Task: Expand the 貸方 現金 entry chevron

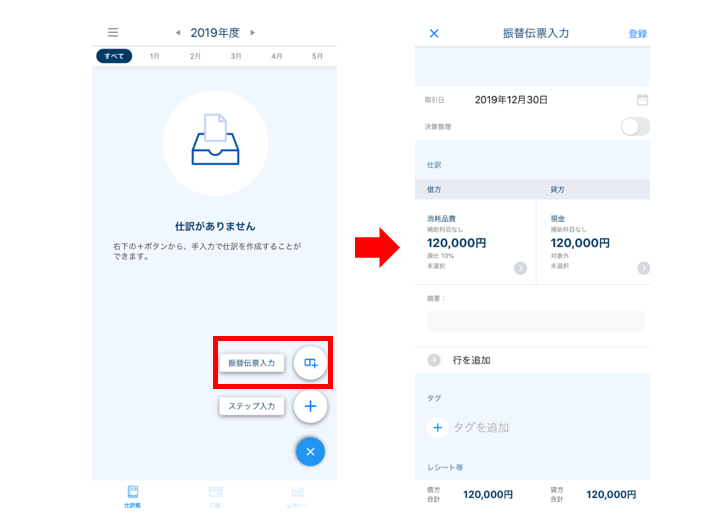Action: pyautogui.click(x=643, y=268)
